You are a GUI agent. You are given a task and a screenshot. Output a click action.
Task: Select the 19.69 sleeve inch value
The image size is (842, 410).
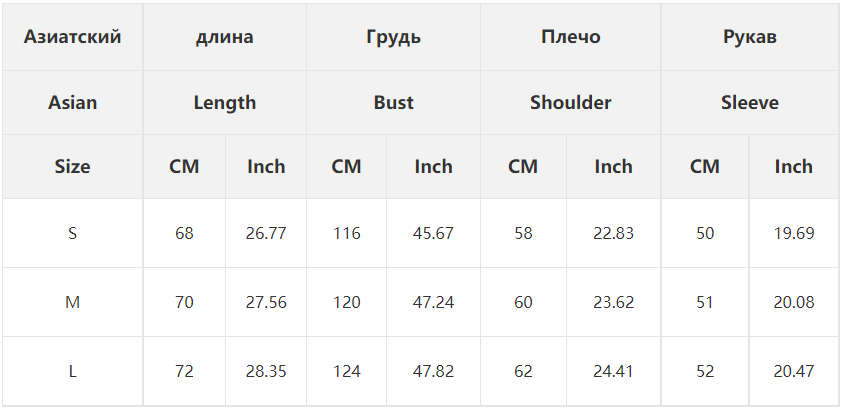coord(794,233)
